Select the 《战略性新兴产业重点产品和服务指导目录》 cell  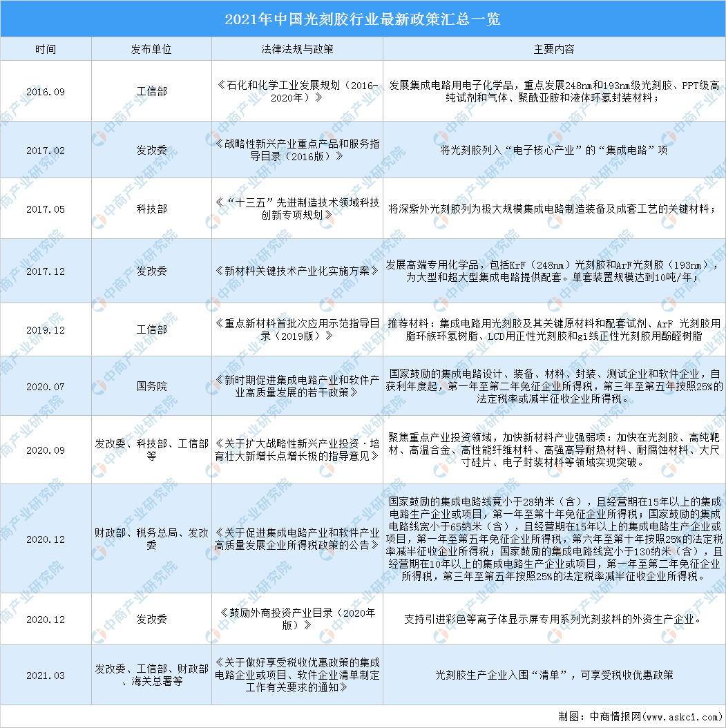(297, 151)
